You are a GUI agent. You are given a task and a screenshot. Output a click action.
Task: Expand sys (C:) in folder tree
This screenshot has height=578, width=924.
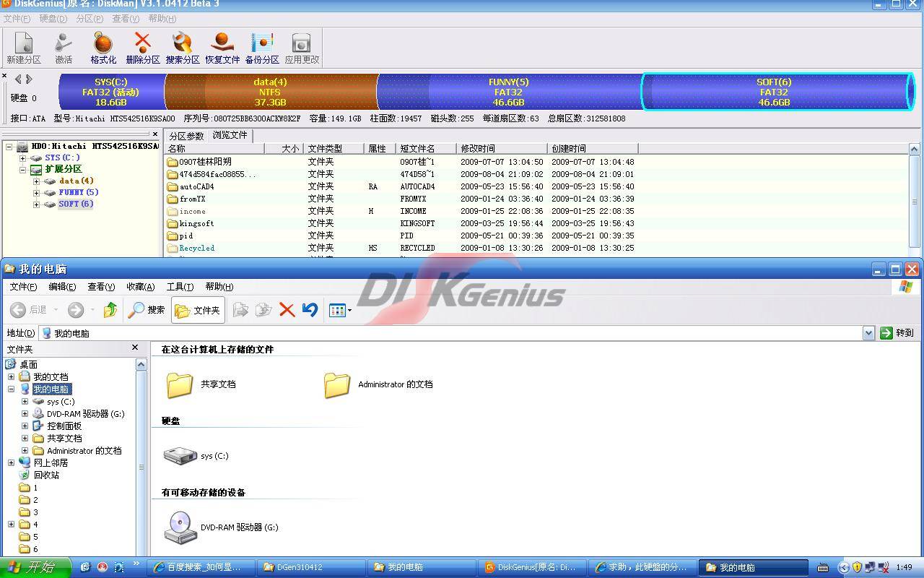click(25, 401)
